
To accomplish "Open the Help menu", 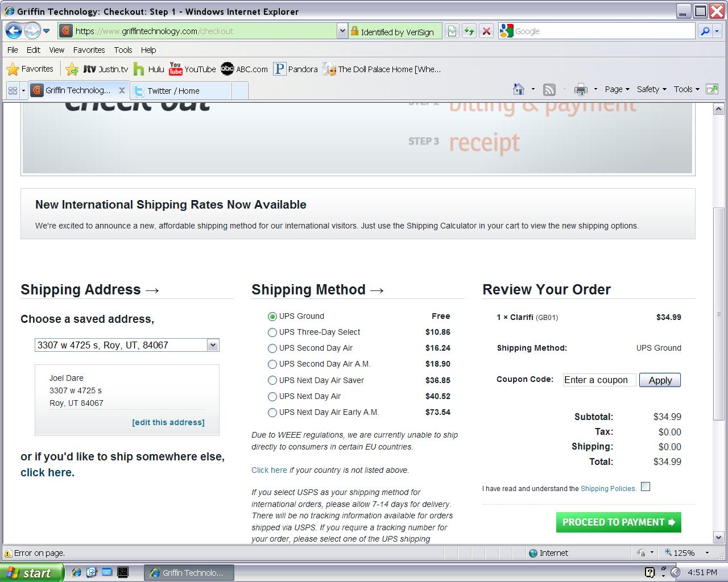I will point(148,50).
